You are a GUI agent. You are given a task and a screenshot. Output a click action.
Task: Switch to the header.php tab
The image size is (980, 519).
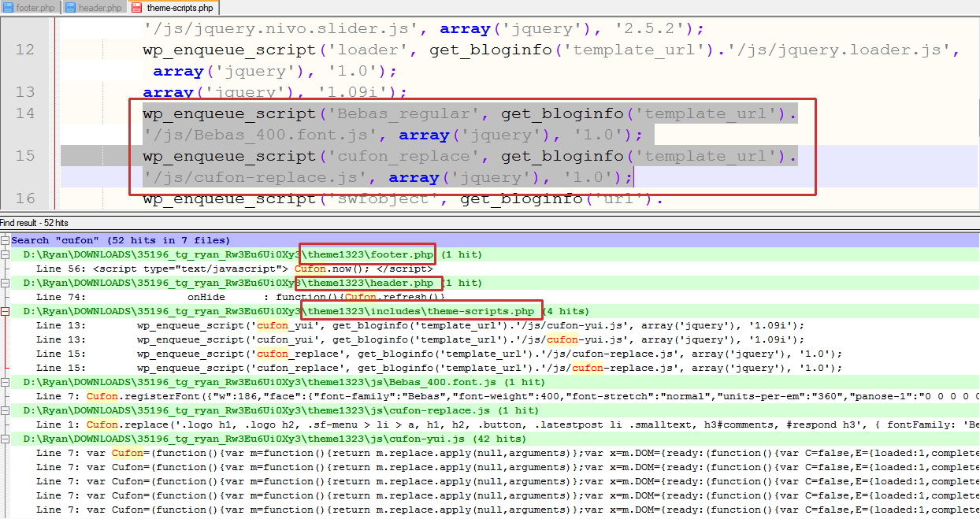[x=93, y=8]
